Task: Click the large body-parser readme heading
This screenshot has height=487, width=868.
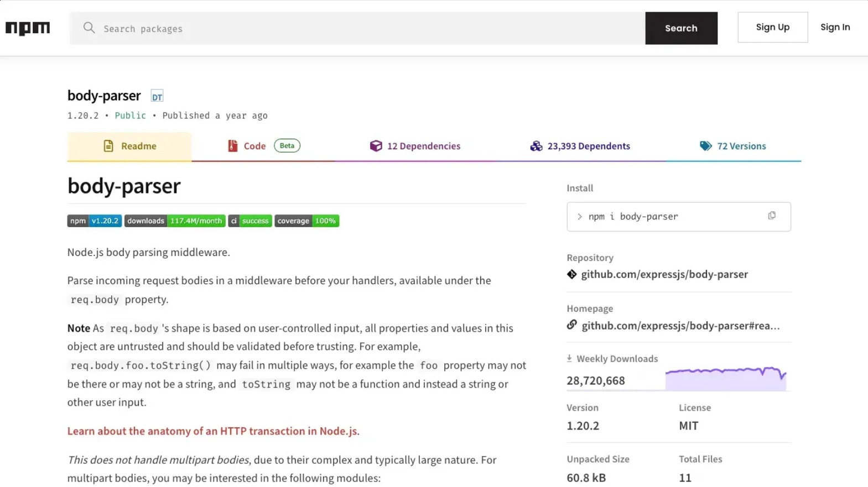Action: coord(124,186)
